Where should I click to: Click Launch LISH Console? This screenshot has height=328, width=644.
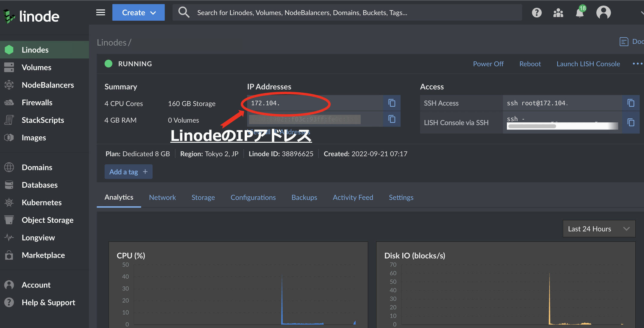coord(588,64)
